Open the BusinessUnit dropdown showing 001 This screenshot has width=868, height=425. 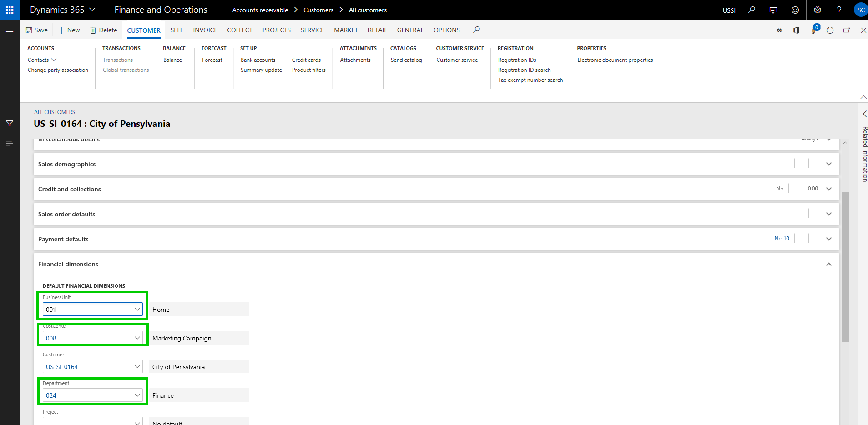tap(137, 310)
